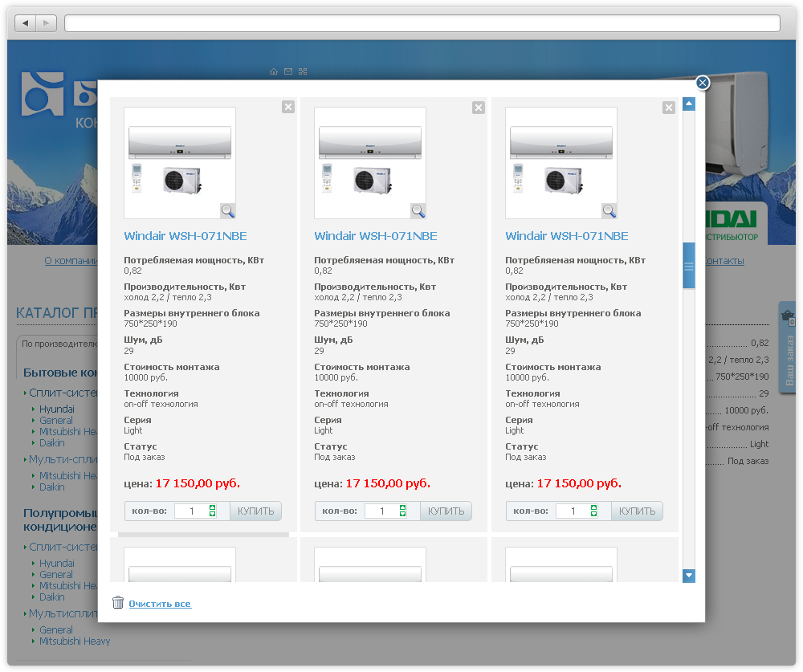The height and width of the screenshot is (672, 803).
Task: Click the envelope mail icon in header
Action: tap(288, 71)
